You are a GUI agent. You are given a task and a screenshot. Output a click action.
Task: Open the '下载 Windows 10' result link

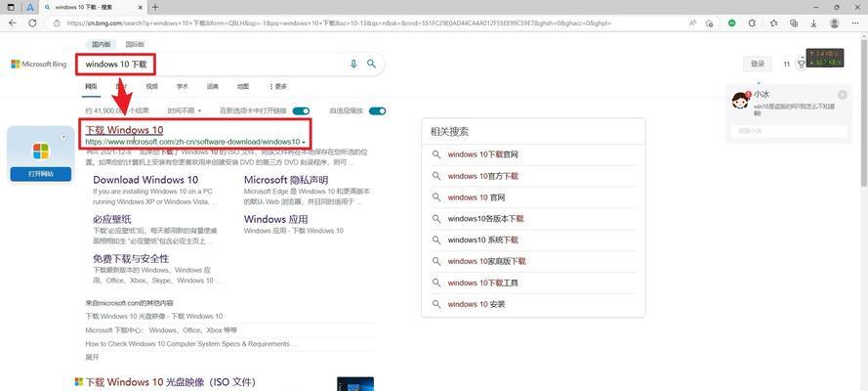[x=125, y=130]
